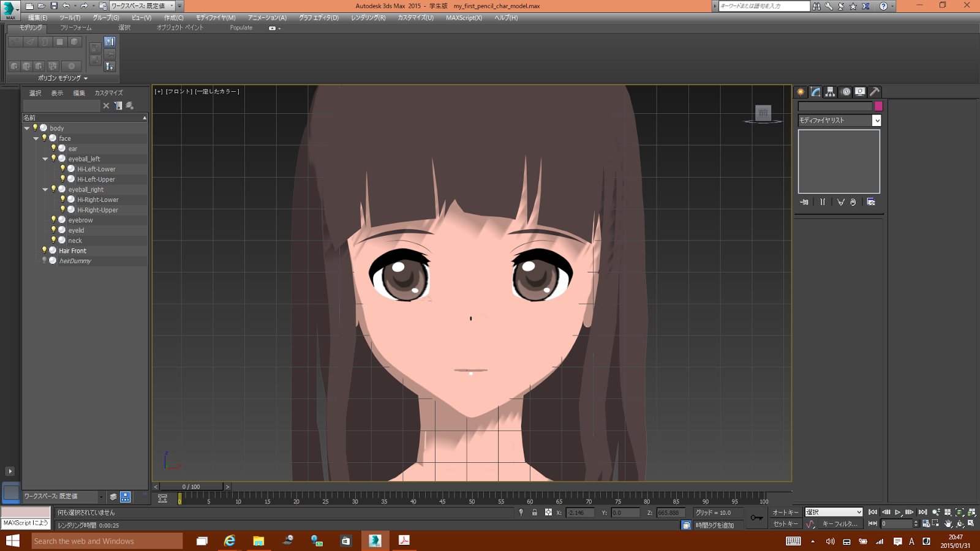Click the Pan View hand icon
This screenshot has height=551, width=980.
pos(948,524)
